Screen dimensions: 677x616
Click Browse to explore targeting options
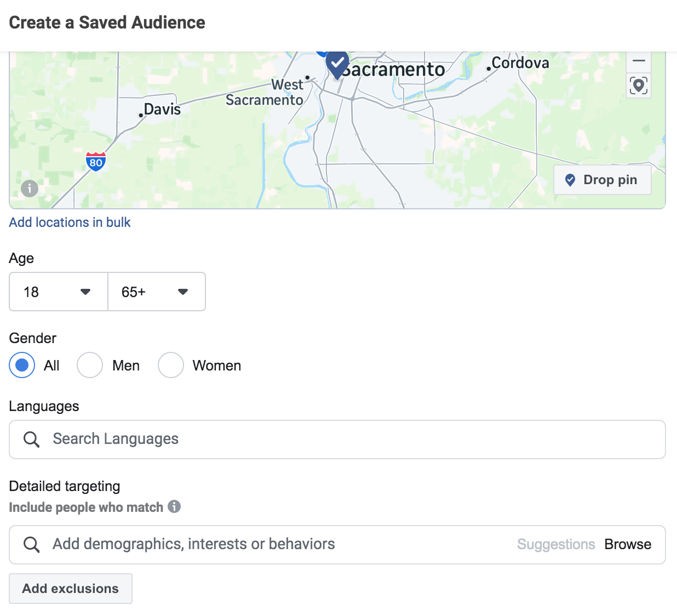628,544
